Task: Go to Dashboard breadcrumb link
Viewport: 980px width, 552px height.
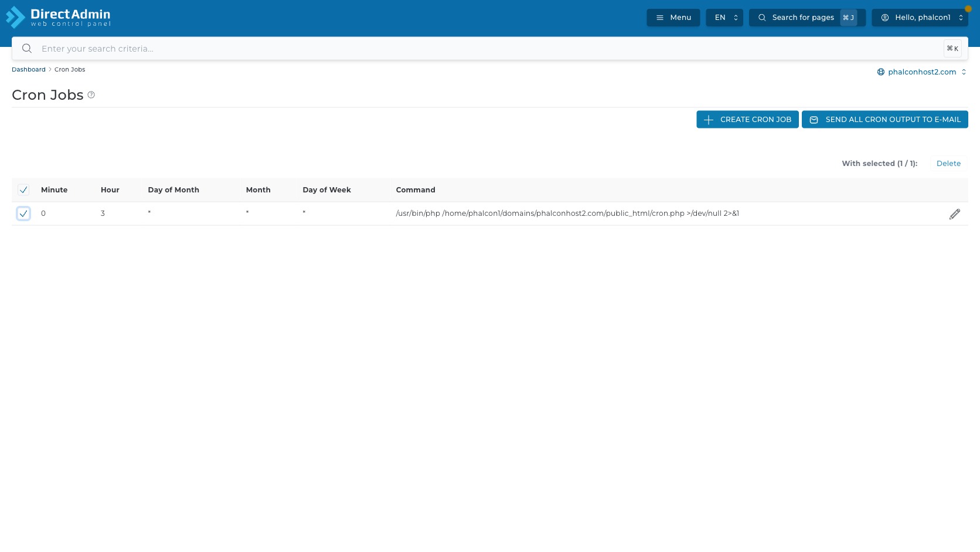Action: point(29,69)
